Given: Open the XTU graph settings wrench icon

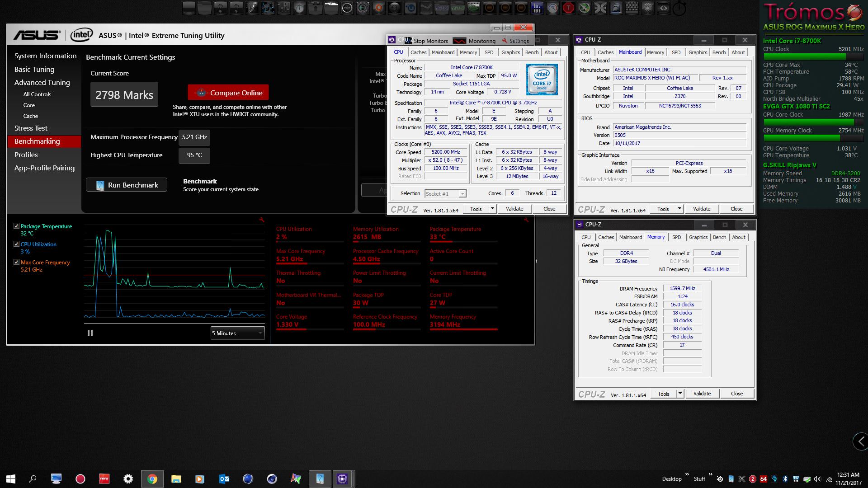Looking at the screenshot, I should pos(262,220).
